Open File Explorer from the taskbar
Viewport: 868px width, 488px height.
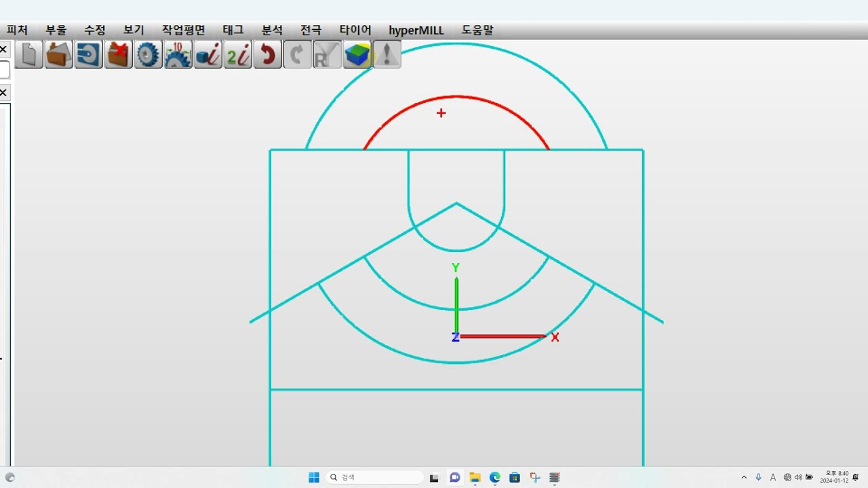[x=475, y=478]
